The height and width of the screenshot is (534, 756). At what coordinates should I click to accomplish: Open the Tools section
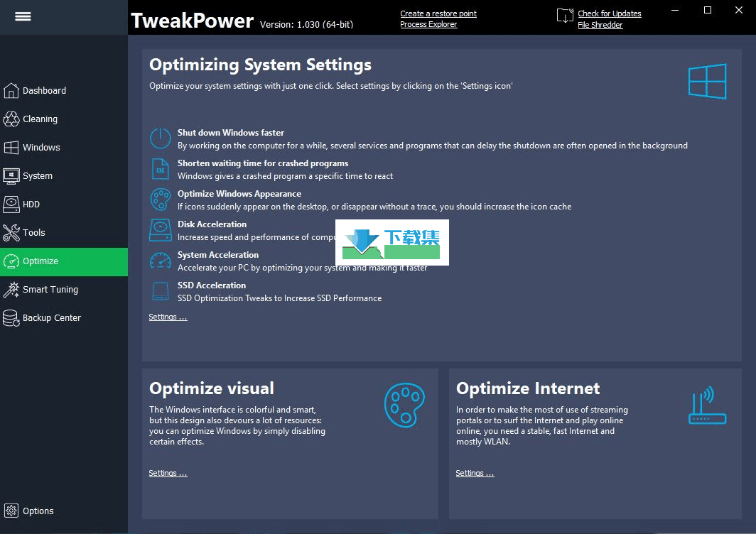pyautogui.click(x=64, y=233)
